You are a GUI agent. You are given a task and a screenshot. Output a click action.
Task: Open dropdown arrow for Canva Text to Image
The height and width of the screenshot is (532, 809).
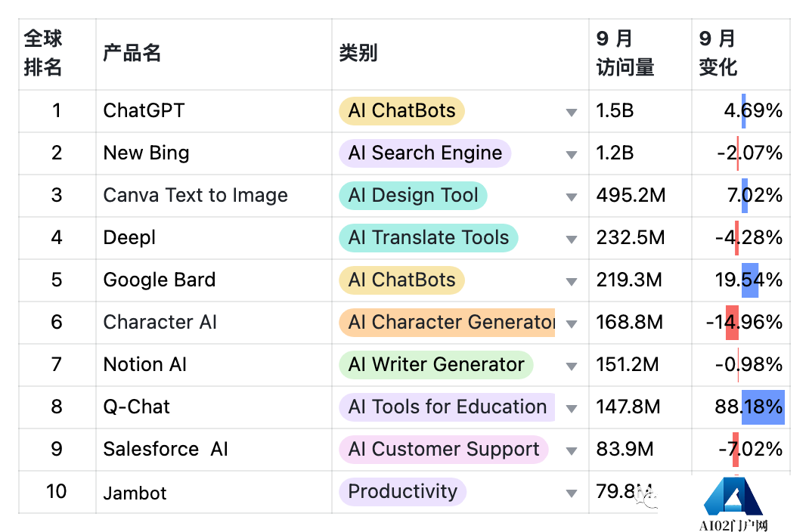(571, 197)
